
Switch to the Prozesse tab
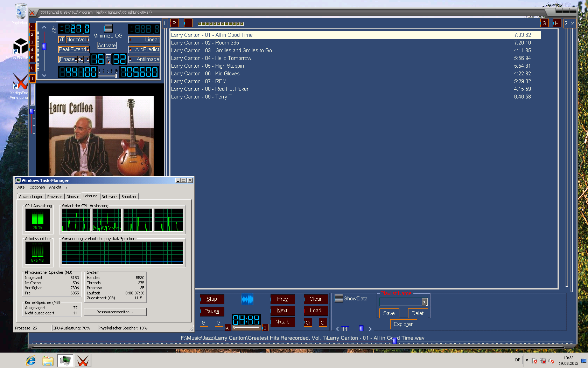tap(55, 197)
